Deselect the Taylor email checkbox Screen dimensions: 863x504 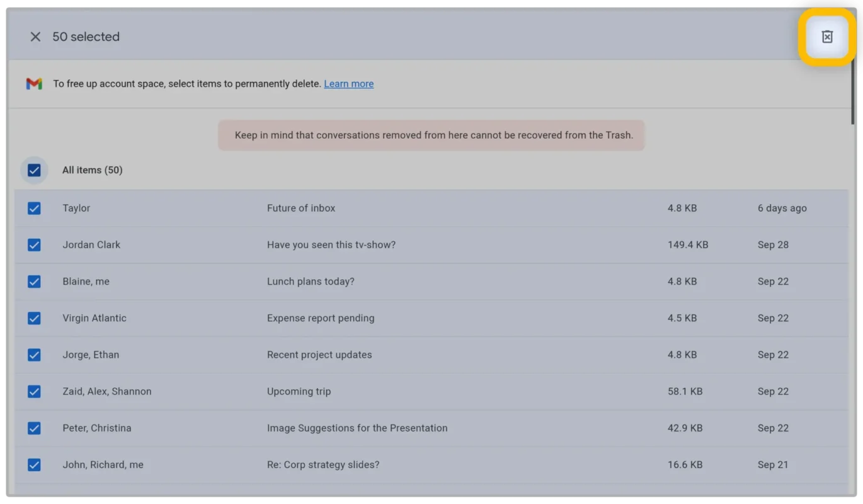(x=34, y=209)
